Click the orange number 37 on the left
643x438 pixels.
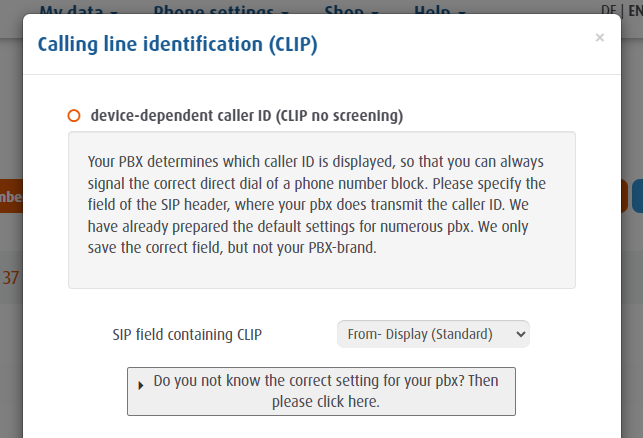(x=10, y=278)
